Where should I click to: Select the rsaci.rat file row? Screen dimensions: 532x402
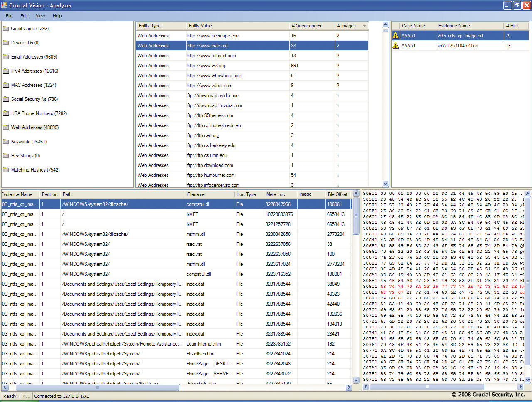(194, 244)
